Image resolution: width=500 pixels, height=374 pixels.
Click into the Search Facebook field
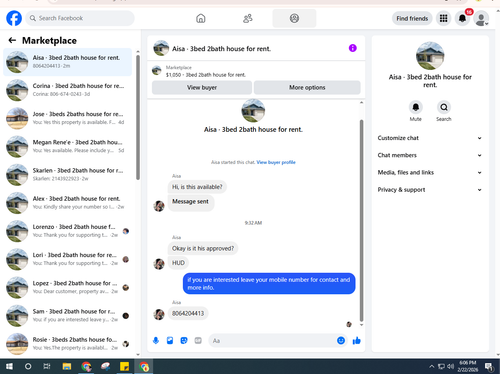tap(80, 18)
